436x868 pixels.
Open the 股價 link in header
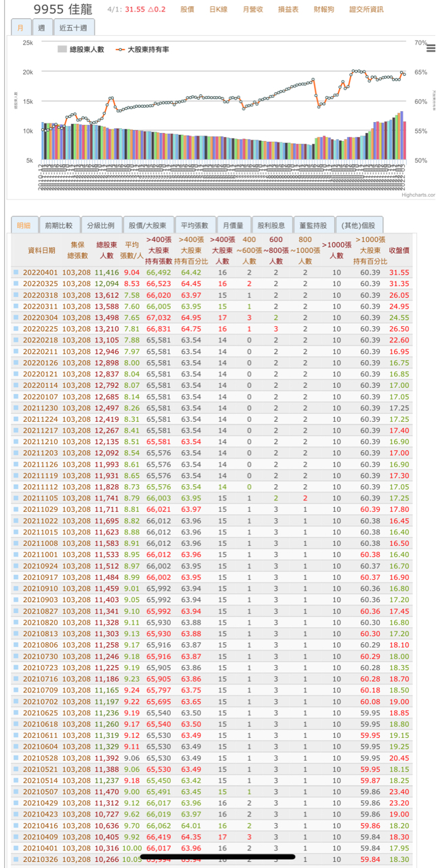click(x=187, y=9)
